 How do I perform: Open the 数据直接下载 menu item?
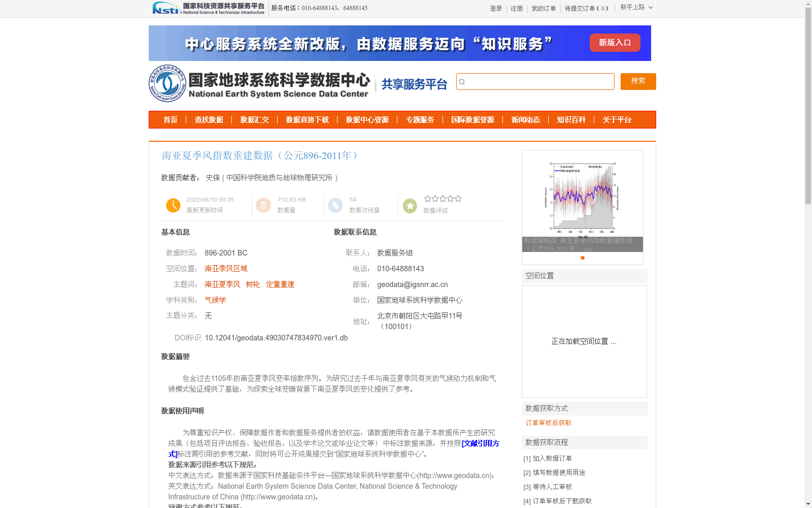tap(308, 120)
